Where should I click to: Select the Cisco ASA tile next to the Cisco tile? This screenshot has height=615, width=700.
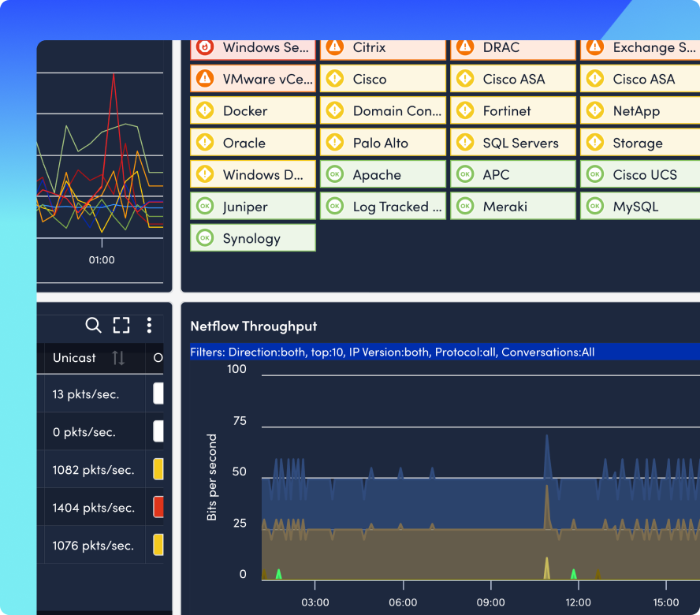click(513, 79)
